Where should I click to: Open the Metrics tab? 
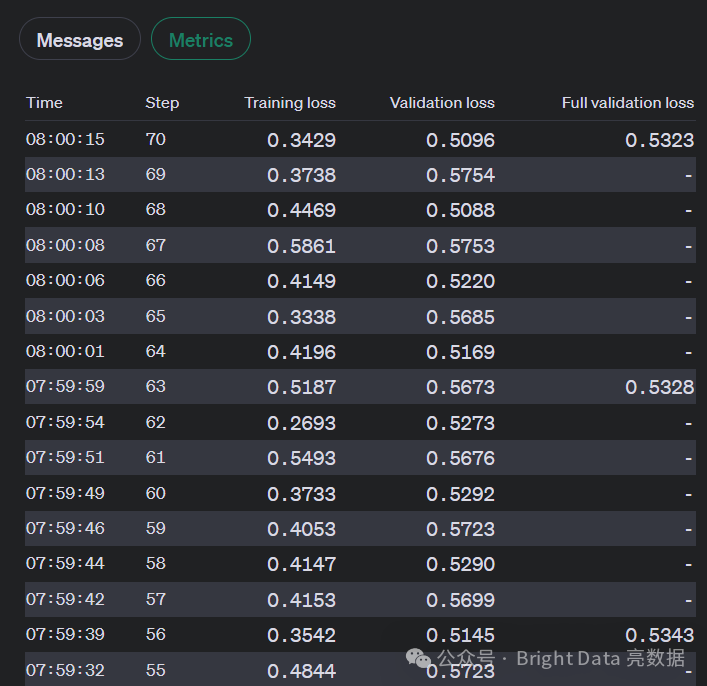tap(201, 40)
